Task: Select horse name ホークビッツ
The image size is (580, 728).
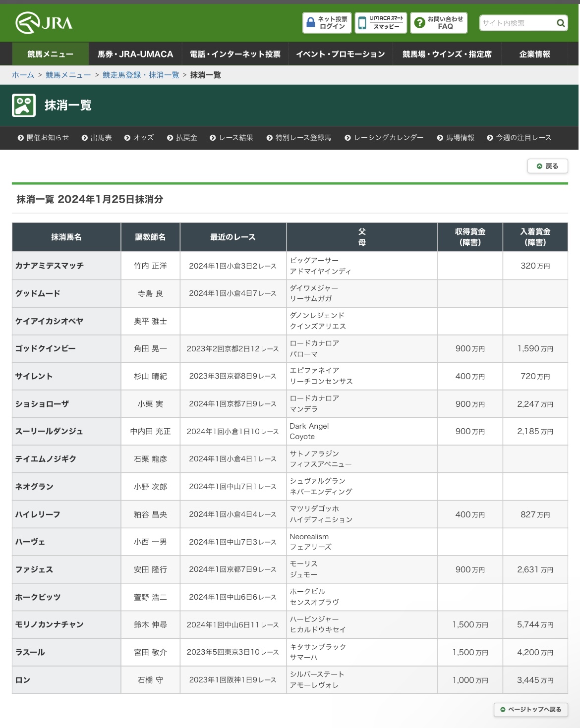Action: coord(38,597)
